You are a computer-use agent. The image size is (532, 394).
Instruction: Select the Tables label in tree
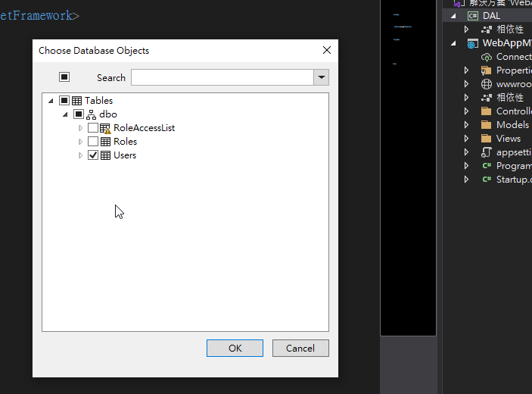point(98,101)
